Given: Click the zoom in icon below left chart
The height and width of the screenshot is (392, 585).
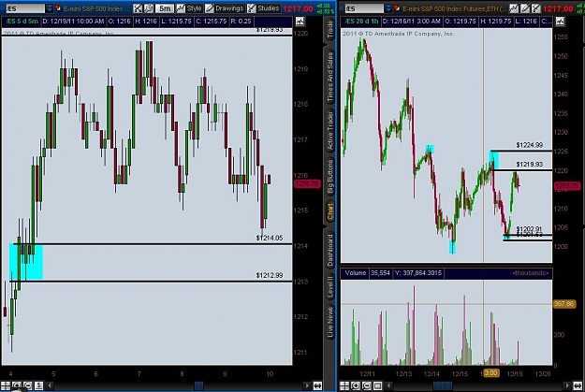Looking at the screenshot, I should click(17, 385).
